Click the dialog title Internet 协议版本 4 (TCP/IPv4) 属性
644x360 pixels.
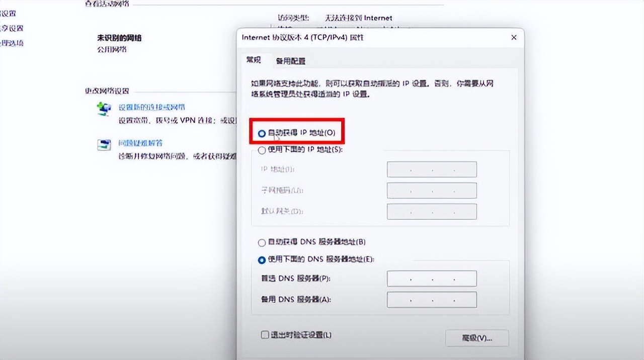(x=303, y=38)
